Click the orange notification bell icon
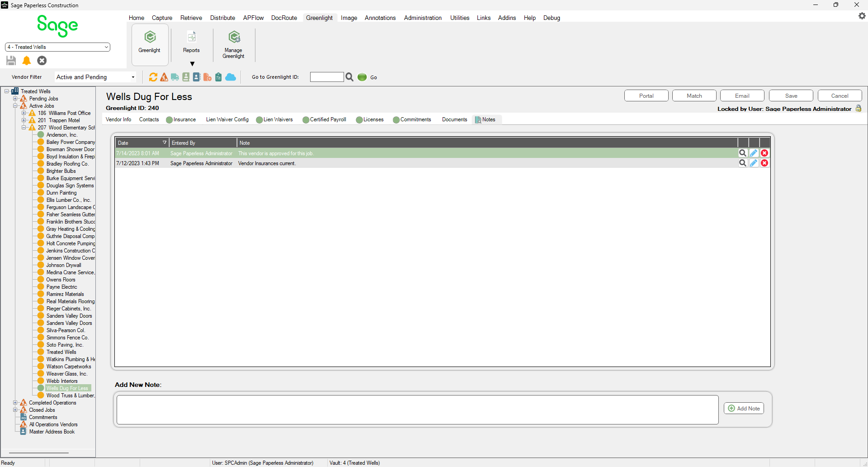This screenshot has height=467, width=868. pyautogui.click(x=27, y=60)
